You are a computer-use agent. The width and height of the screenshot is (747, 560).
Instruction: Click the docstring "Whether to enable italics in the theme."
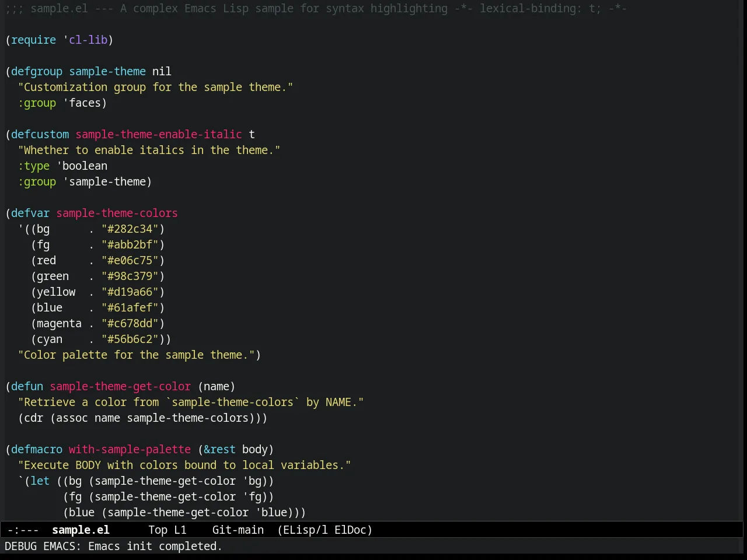point(149,150)
